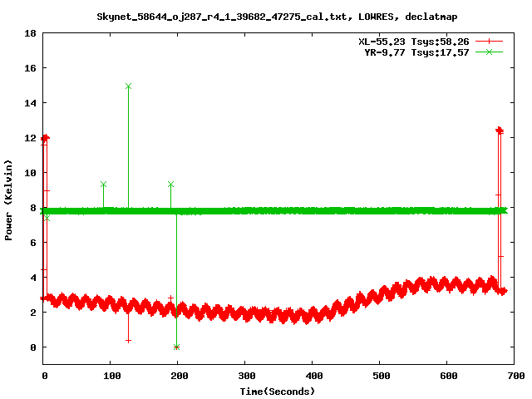Click the Power (Kelvin) y-axis label
The image size is (532, 399).
[x=8, y=200]
